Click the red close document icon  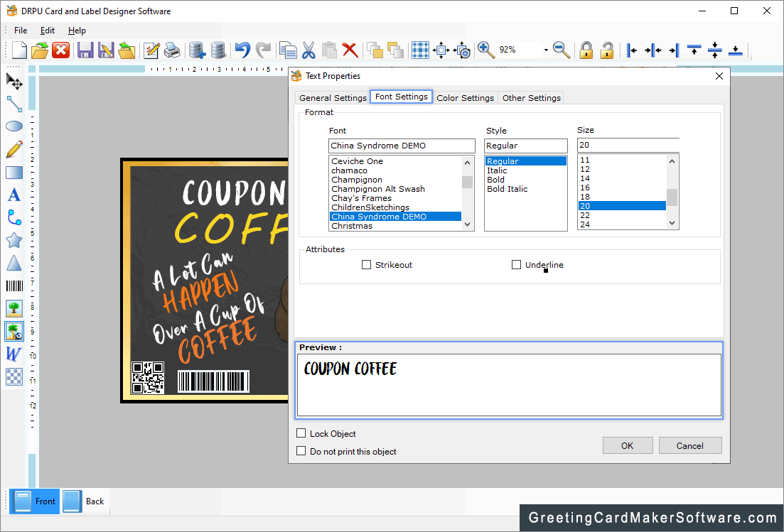pos(60,50)
